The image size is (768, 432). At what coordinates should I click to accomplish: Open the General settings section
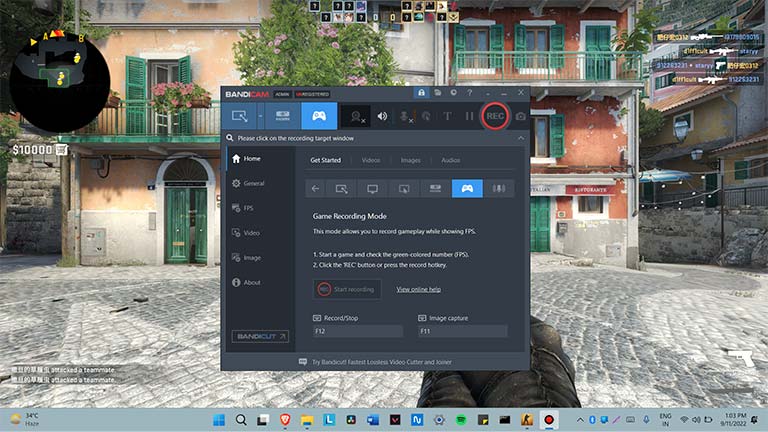pyautogui.click(x=248, y=183)
